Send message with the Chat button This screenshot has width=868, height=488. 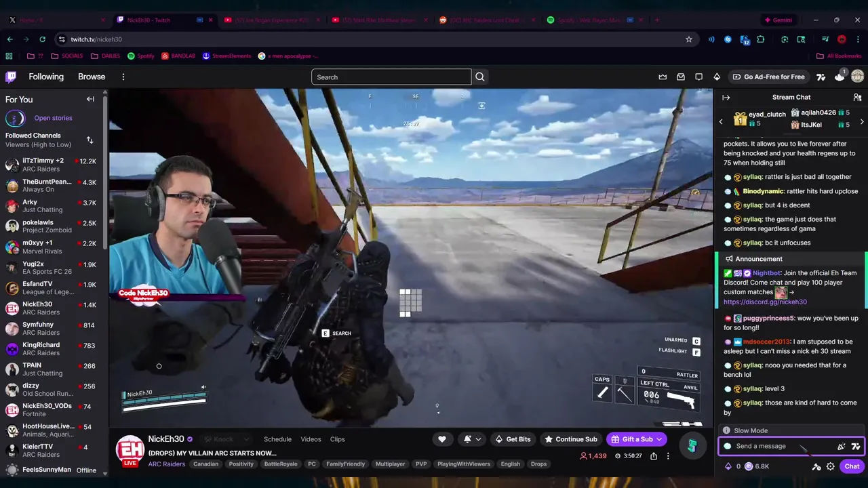852,466
